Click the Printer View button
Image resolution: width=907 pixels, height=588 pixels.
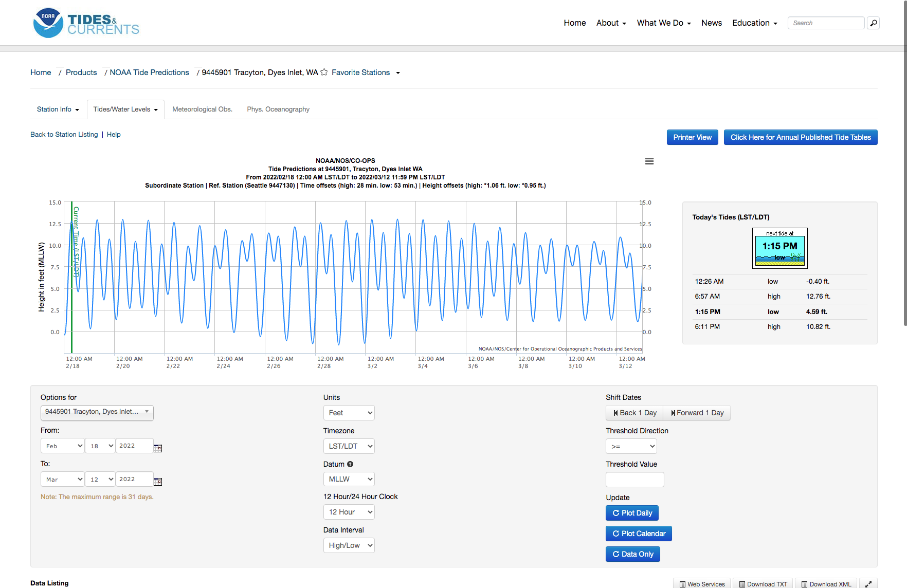point(693,137)
